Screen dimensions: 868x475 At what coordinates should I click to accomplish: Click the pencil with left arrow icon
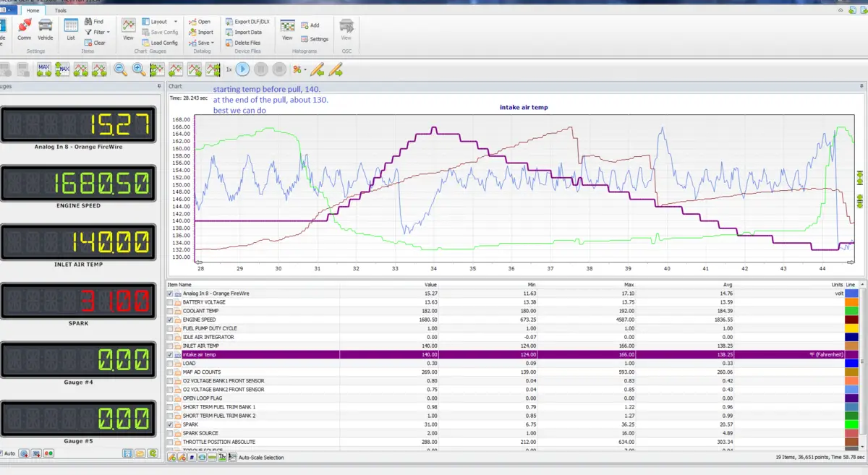coord(318,69)
